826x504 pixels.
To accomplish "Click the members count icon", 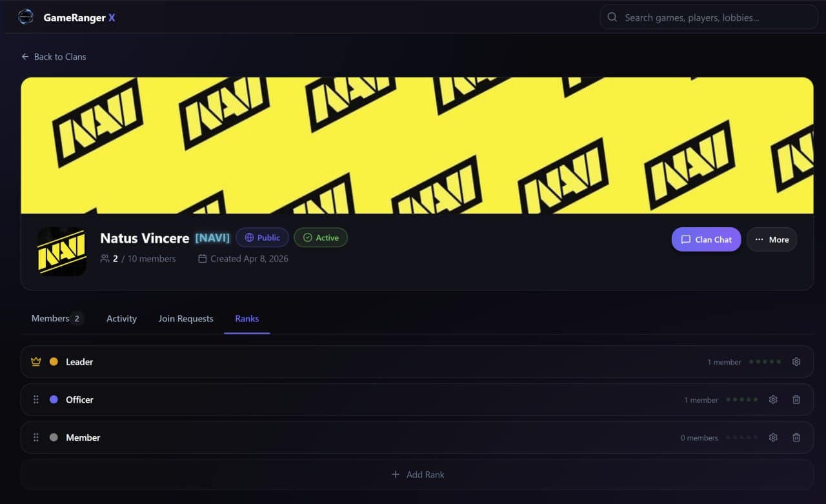I will point(105,259).
